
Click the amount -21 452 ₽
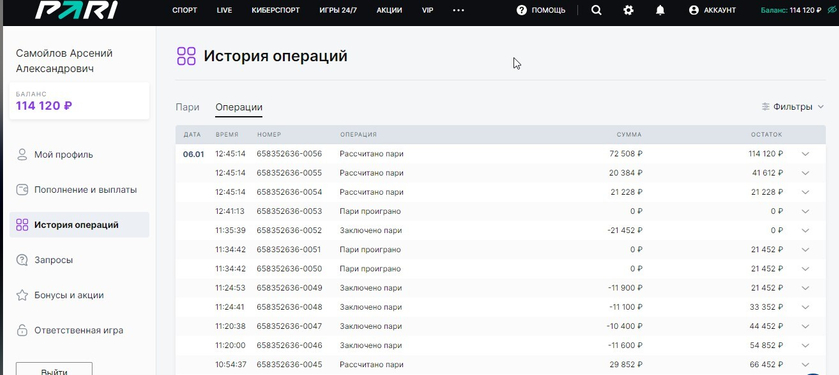pyautogui.click(x=624, y=231)
